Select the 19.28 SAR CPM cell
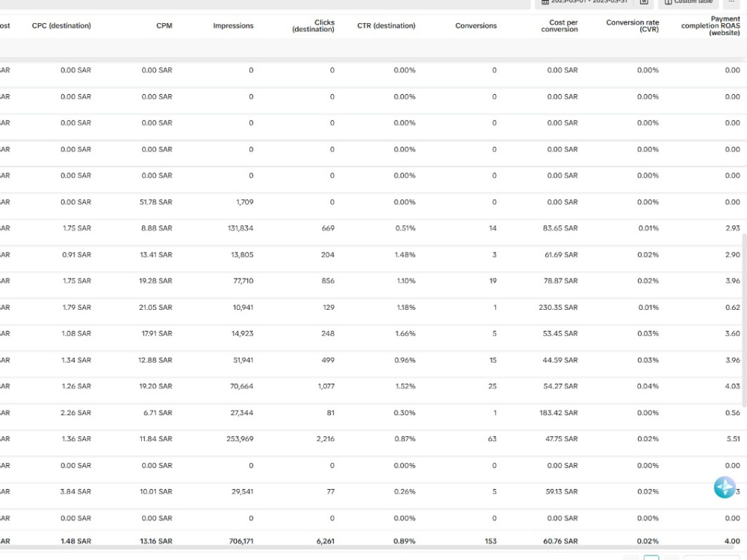747x560 pixels. 156,281
